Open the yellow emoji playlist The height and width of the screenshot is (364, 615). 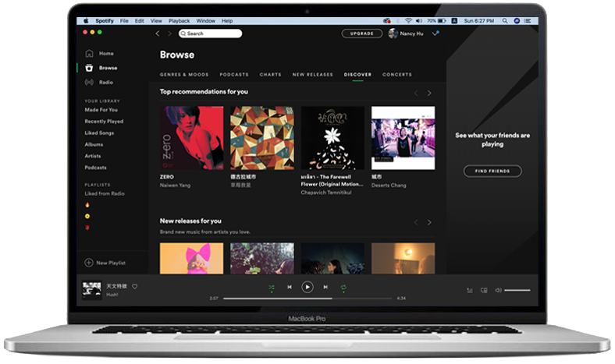(x=87, y=216)
